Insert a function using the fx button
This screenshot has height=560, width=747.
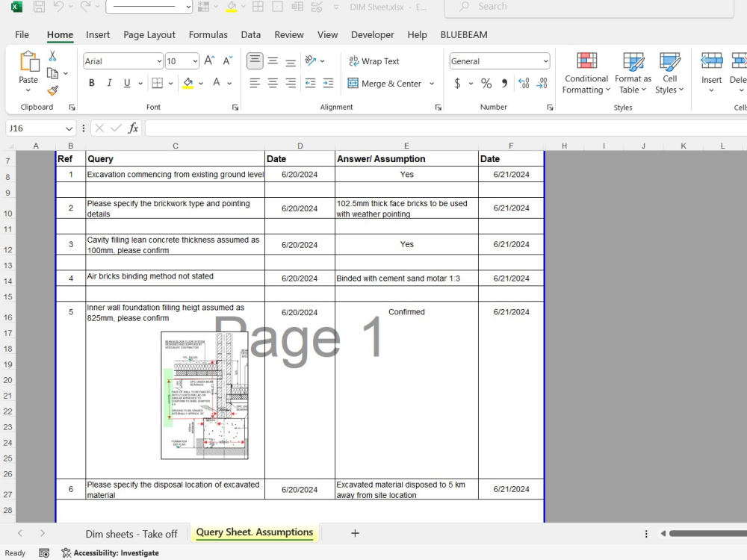(x=133, y=128)
